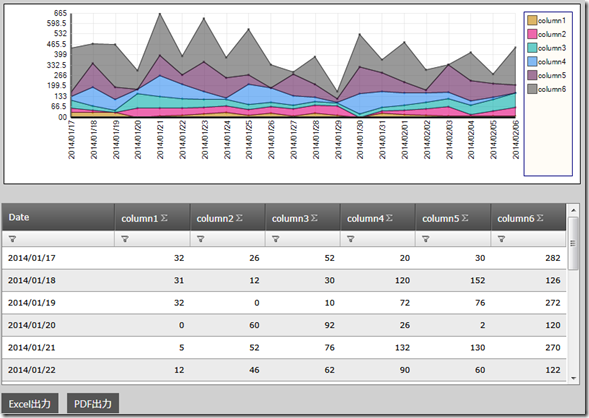This screenshot has height=418, width=589.
Task: Click the filter icon under column5
Action: (426, 239)
